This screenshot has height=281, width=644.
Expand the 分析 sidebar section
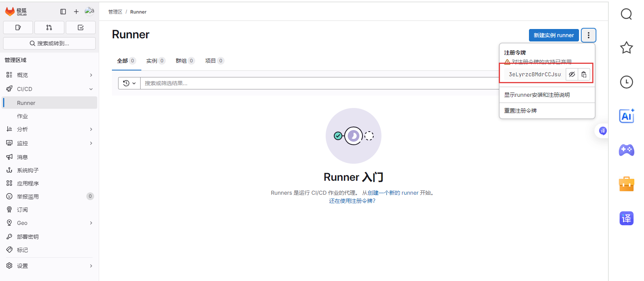coord(49,129)
